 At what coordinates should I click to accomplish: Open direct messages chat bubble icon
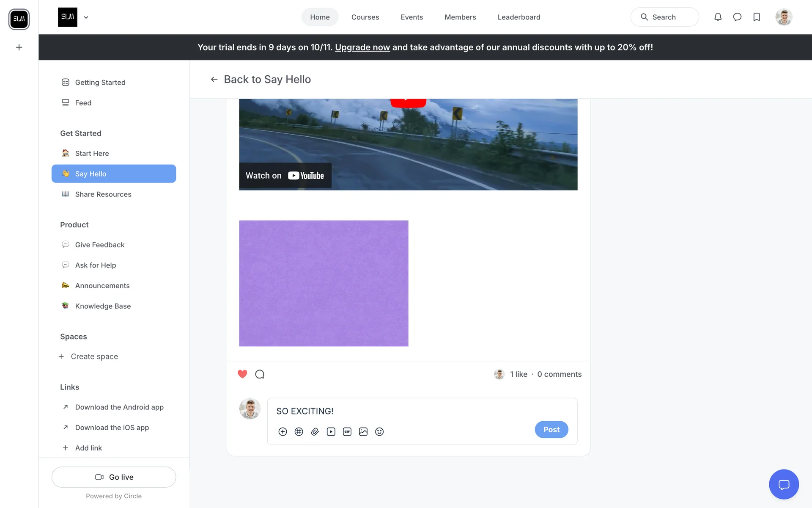[737, 17]
